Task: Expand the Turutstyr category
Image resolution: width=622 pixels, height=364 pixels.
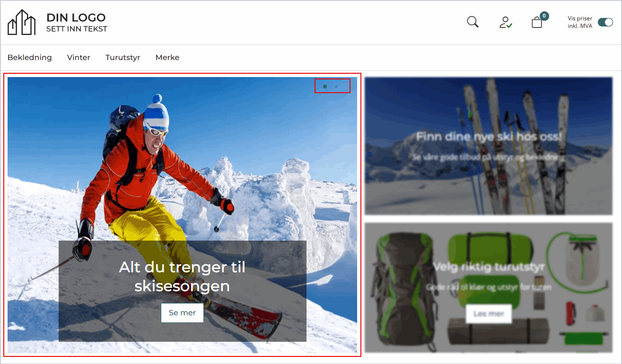Action: point(123,58)
